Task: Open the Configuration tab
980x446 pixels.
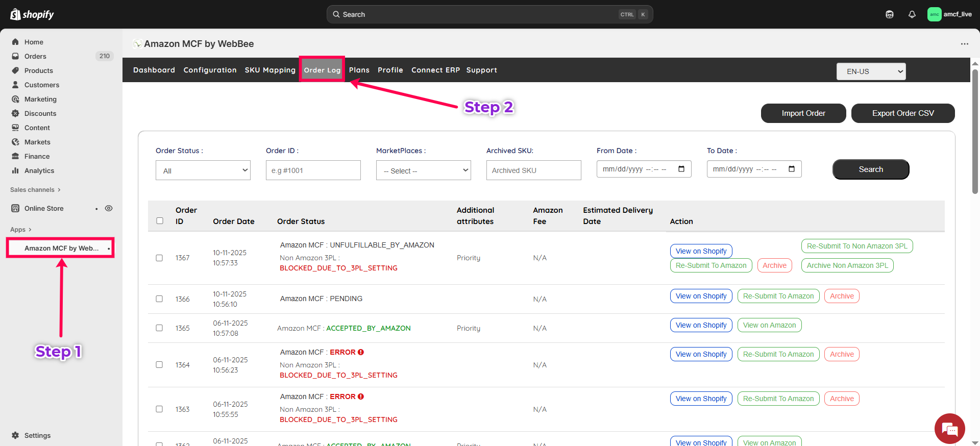Action: (210, 70)
